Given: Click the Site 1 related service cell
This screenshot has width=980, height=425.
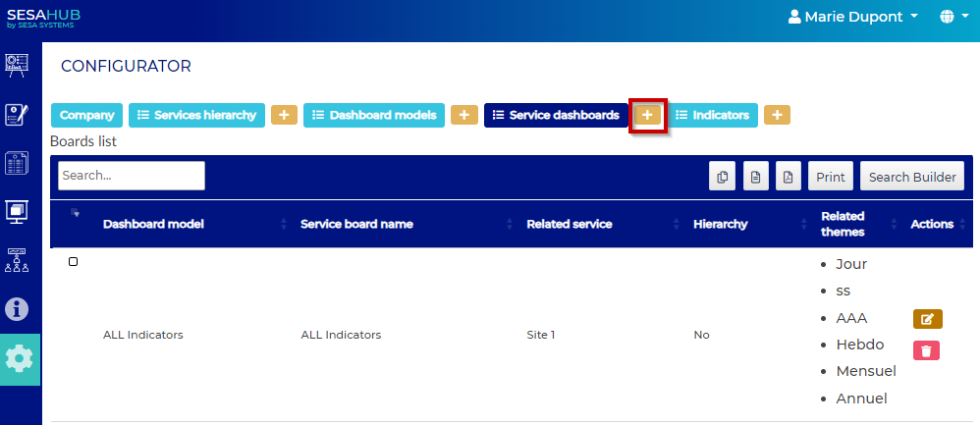Looking at the screenshot, I should [x=541, y=335].
